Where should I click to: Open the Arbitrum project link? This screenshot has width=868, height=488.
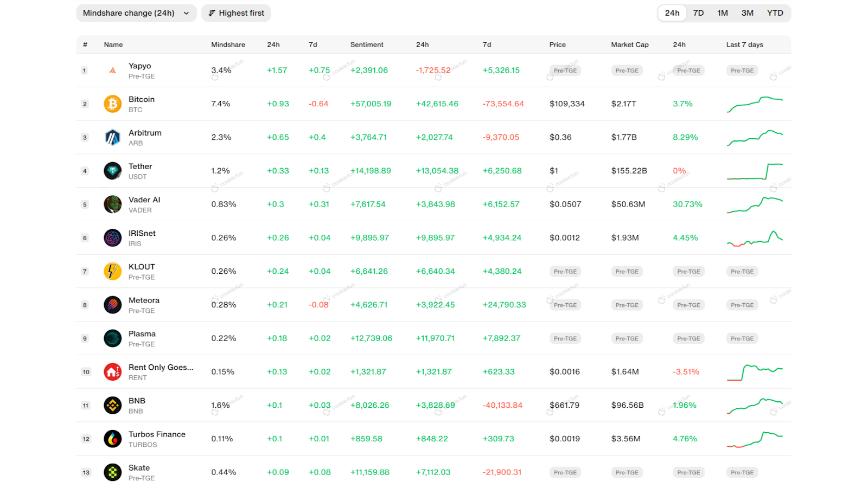(x=145, y=133)
